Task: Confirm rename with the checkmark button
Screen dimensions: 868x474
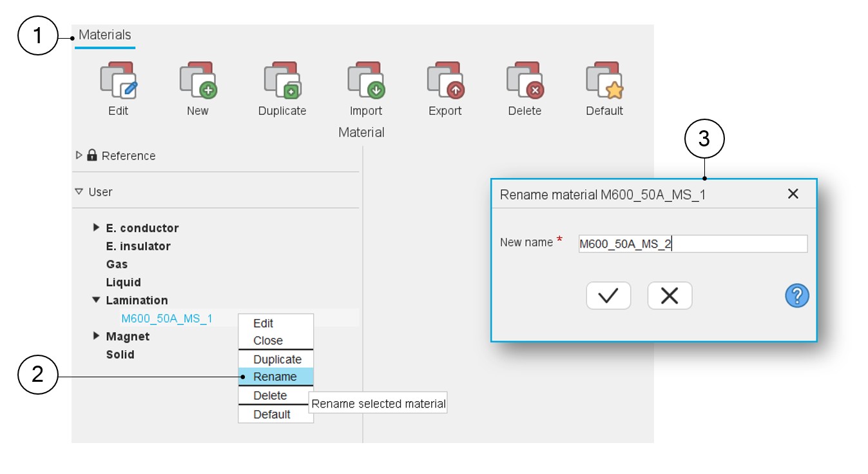Action: [608, 295]
